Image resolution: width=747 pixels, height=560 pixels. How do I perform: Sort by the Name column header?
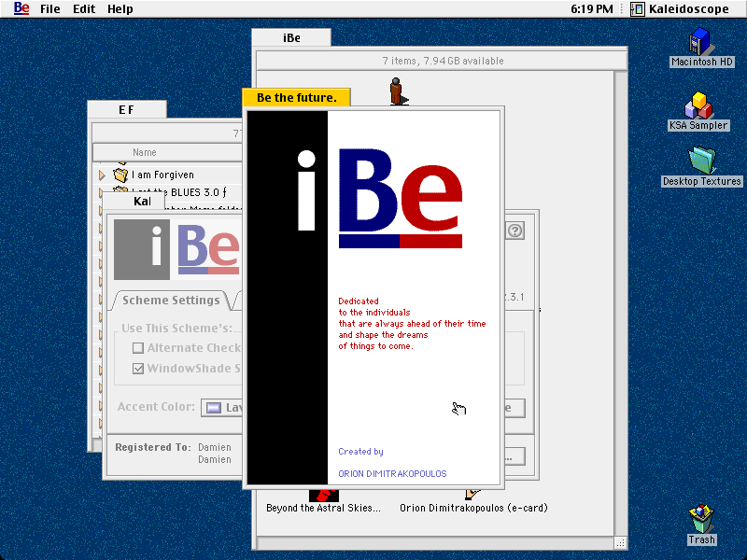167,152
